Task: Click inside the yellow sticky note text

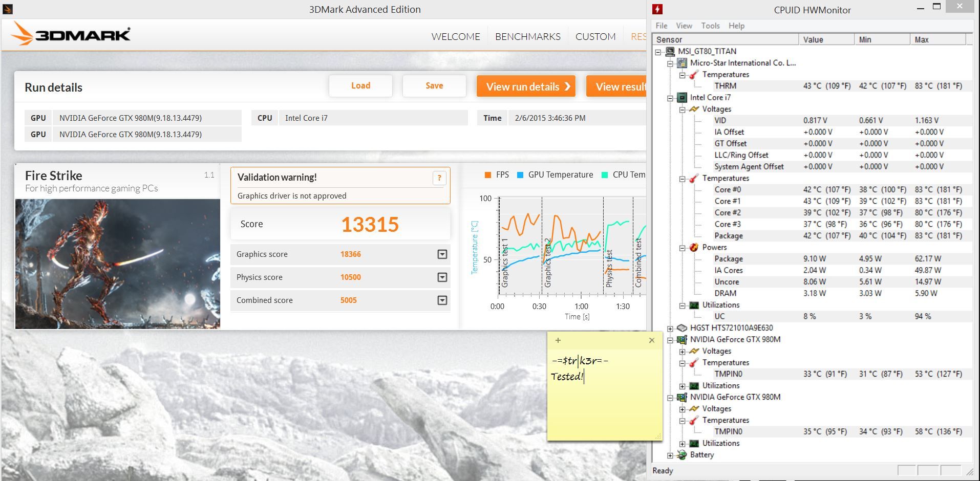Action: pyautogui.click(x=604, y=394)
